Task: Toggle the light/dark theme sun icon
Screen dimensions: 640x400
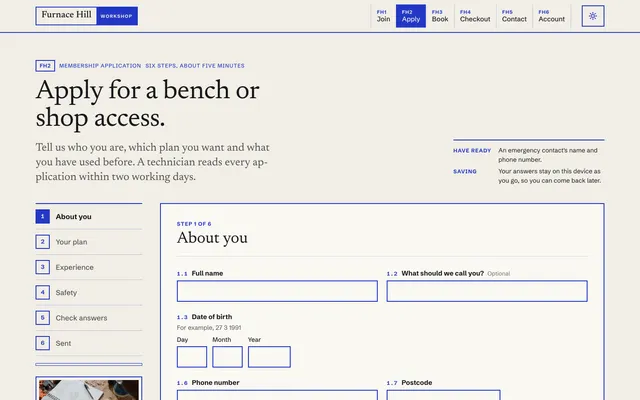Action: pyautogui.click(x=593, y=16)
